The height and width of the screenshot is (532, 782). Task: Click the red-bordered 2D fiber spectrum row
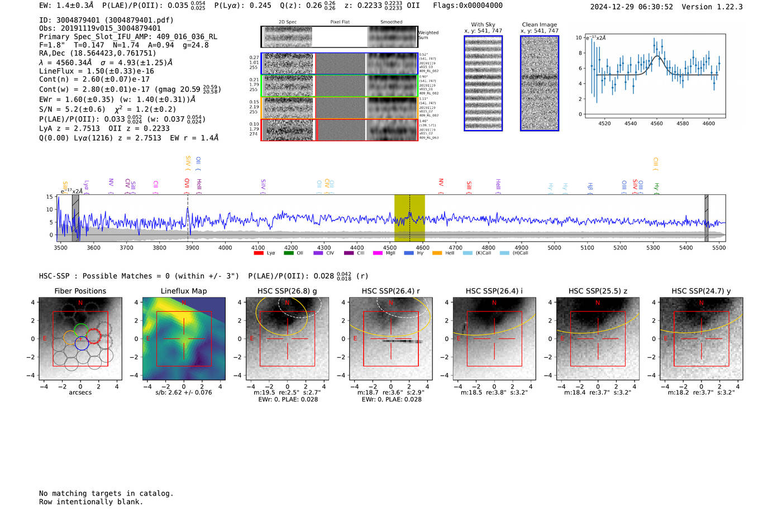pos(340,130)
